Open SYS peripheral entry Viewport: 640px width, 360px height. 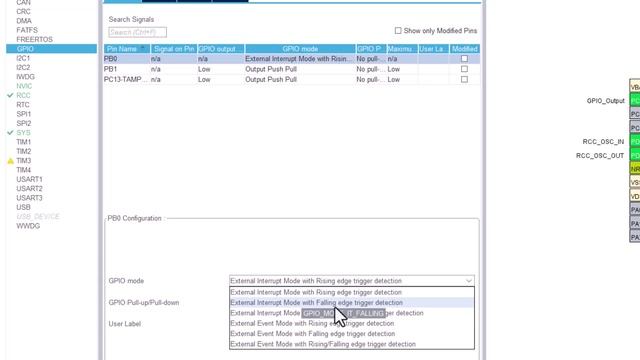[x=23, y=133]
